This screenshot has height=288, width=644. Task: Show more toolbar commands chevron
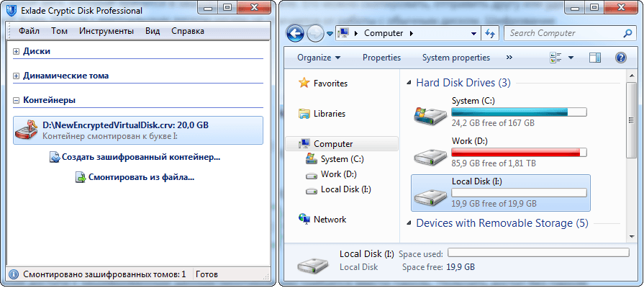click(509, 57)
